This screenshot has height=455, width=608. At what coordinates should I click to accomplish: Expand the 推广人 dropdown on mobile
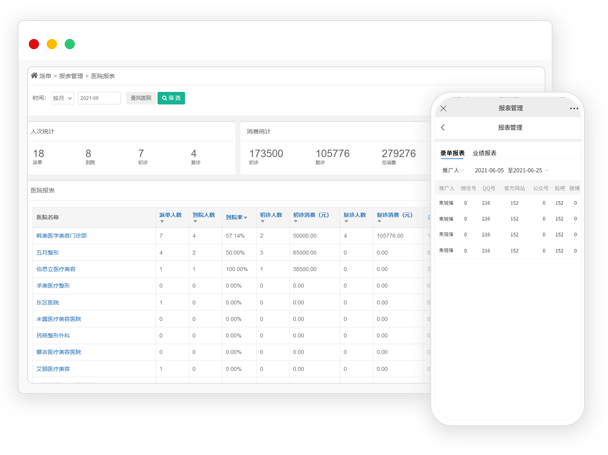coord(453,171)
